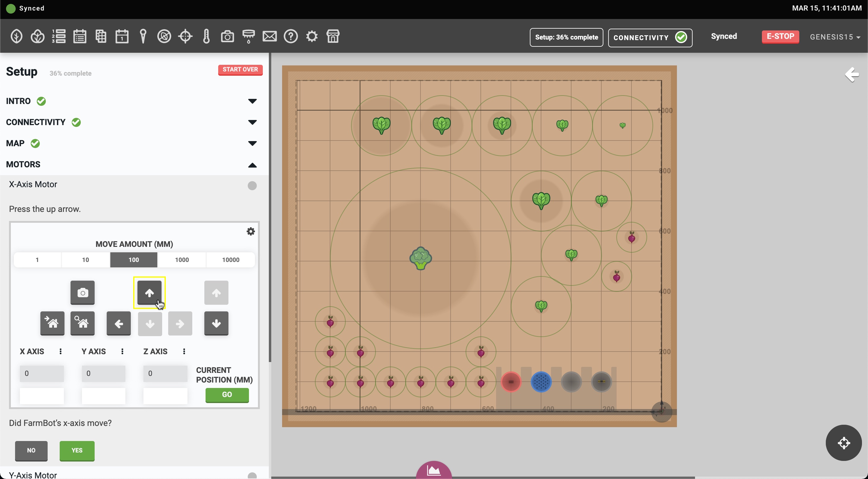Image resolution: width=868 pixels, height=479 pixels.
Task: Open the Sensors thermometer icon
Action: [206, 36]
